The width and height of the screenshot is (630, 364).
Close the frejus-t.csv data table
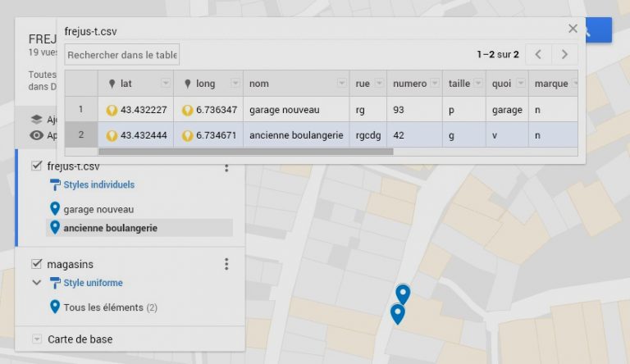[573, 29]
